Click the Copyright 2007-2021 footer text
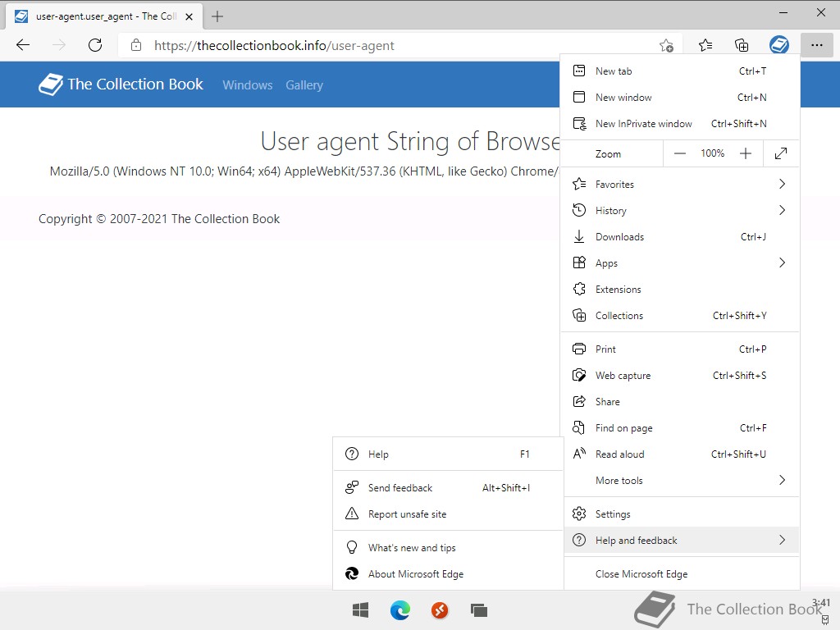840x630 pixels. pos(159,218)
